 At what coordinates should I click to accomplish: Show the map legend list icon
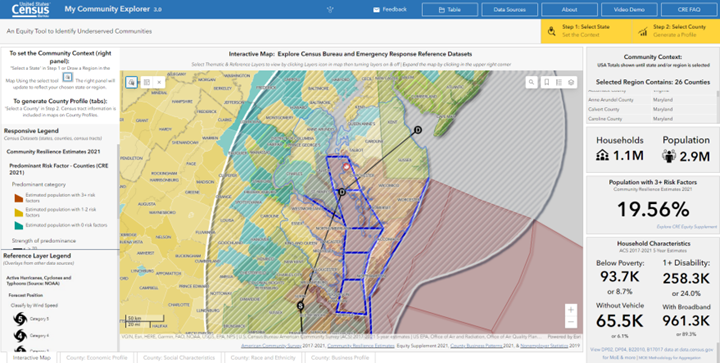(559, 82)
